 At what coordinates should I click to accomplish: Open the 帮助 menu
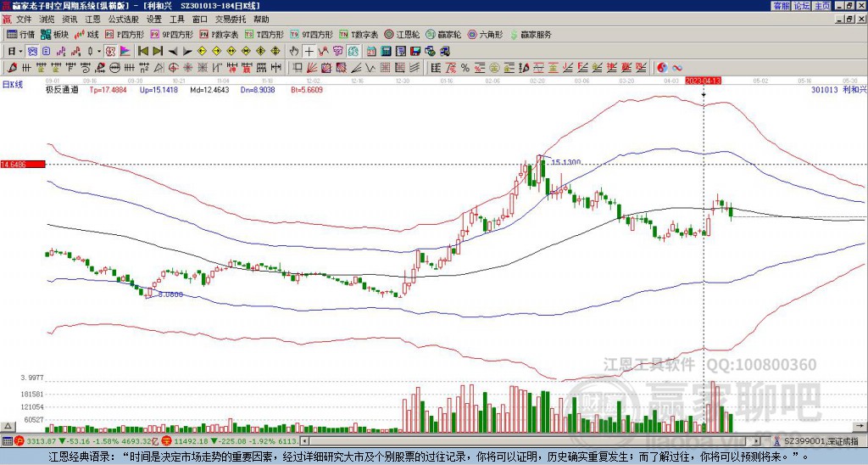pyautogui.click(x=261, y=20)
